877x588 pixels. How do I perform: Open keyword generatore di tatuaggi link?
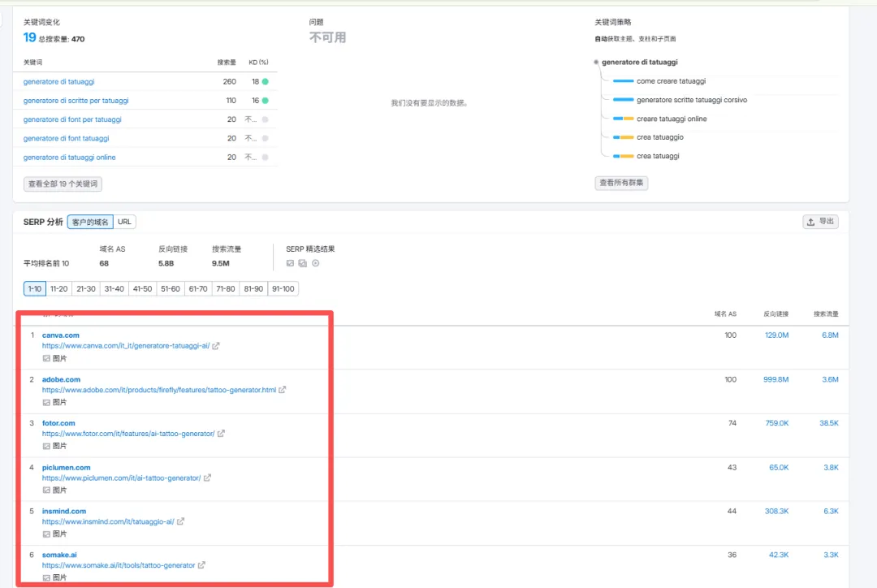[x=58, y=82]
